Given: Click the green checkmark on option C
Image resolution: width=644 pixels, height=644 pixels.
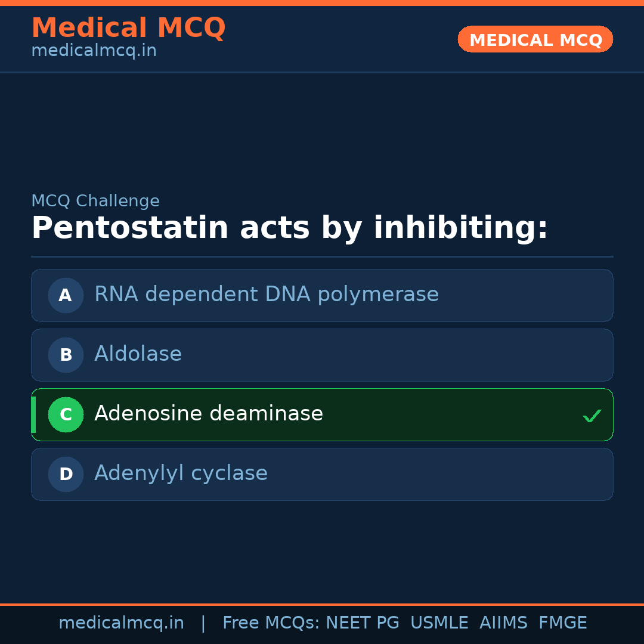Looking at the screenshot, I should pos(592,416).
